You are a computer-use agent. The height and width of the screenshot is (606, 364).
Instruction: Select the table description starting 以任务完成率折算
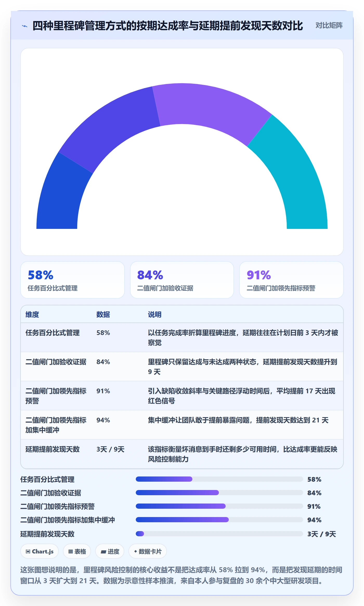243,338
